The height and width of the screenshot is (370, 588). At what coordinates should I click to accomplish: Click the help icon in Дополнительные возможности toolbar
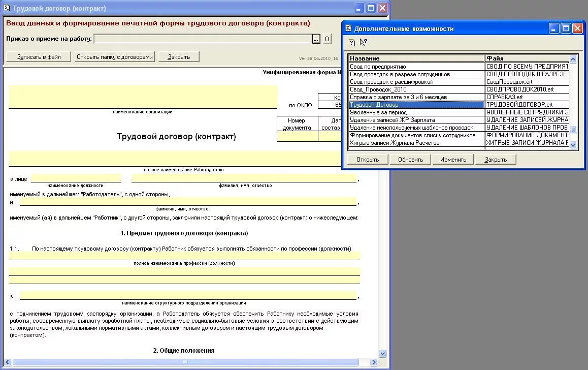351,42
